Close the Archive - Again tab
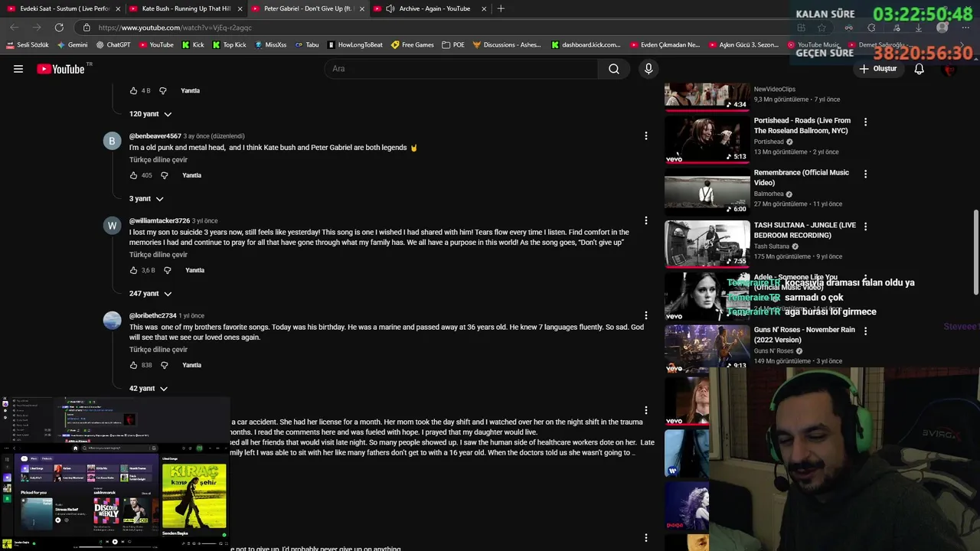Viewport: 980px width, 551px height. (x=484, y=8)
